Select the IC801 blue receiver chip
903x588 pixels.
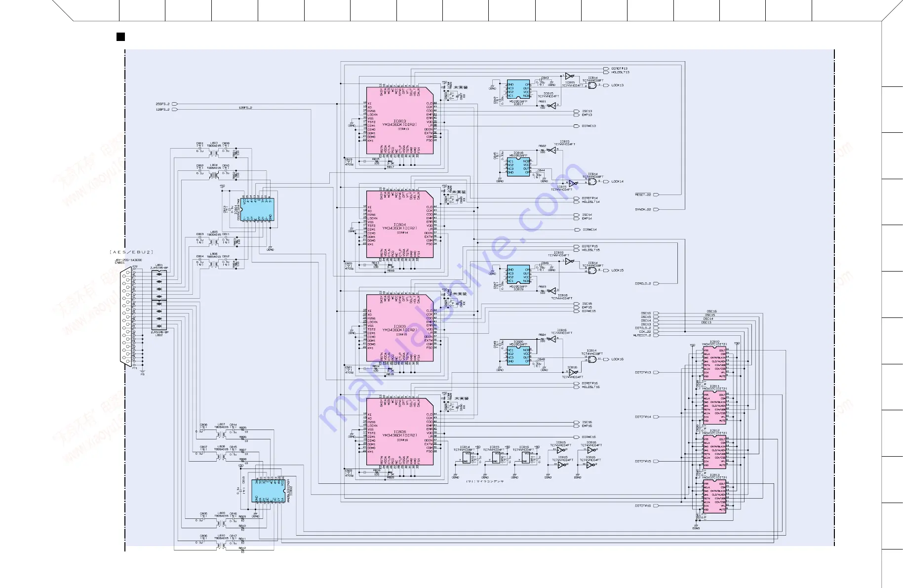tap(257, 209)
